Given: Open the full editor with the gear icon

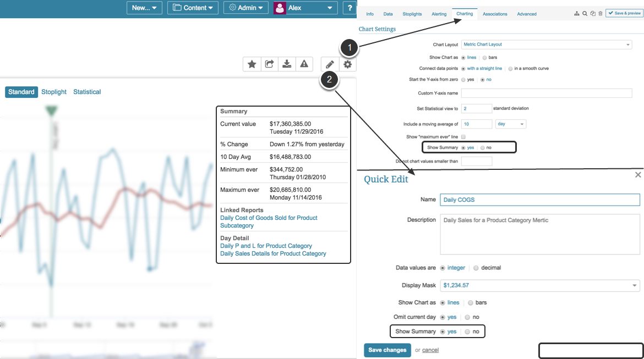Looking at the screenshot, I should [x=347, y=64].
